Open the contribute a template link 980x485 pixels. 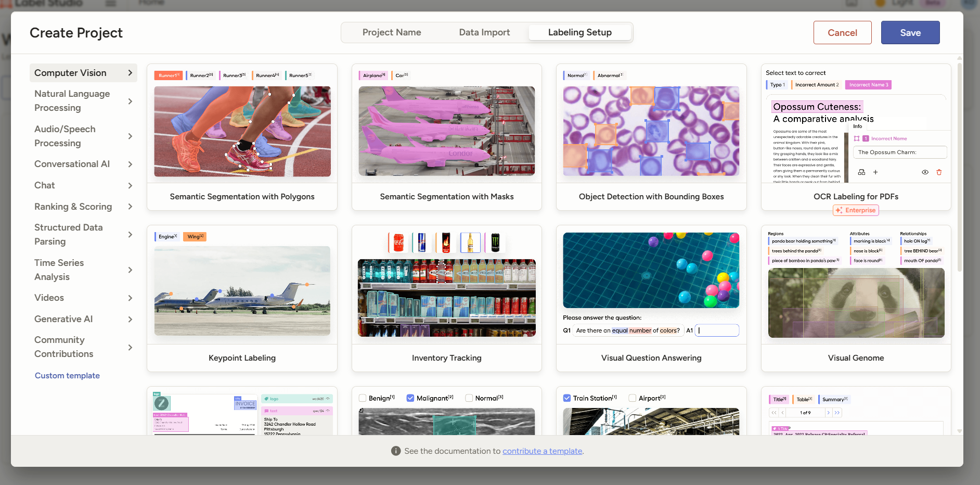coord(542,451)
